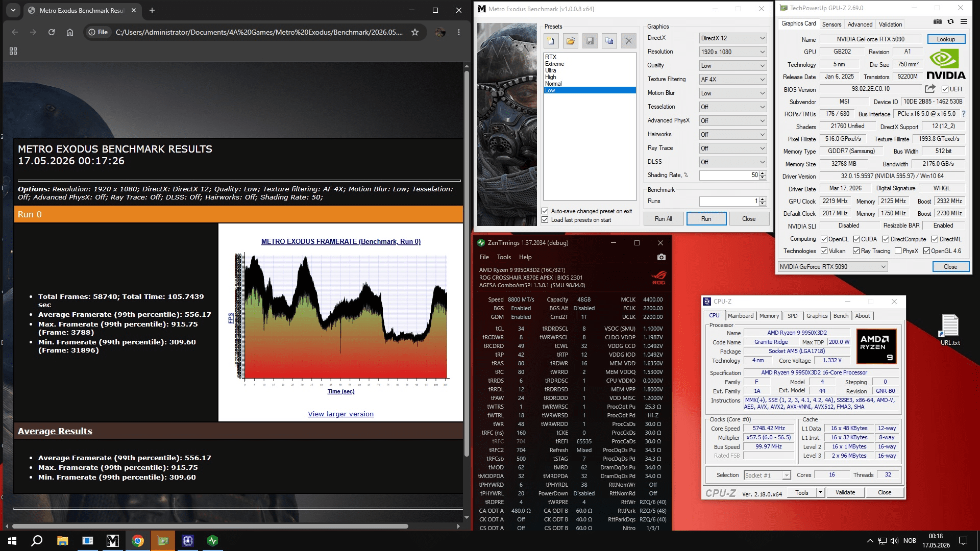
Task: Open a preset file in Metro Exodus Benchmark
Action: tap(571, 41)
